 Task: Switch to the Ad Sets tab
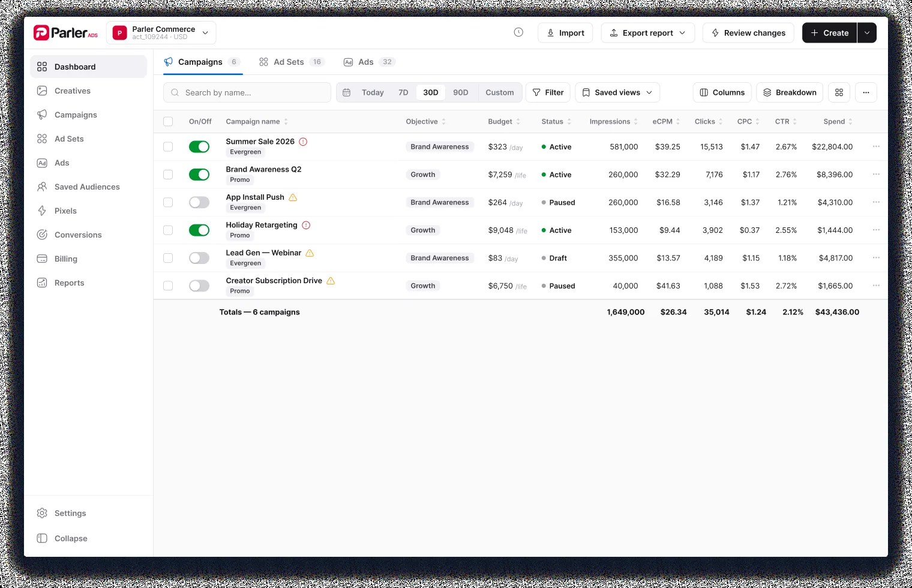pyautogui.click(x=292, y=62)
